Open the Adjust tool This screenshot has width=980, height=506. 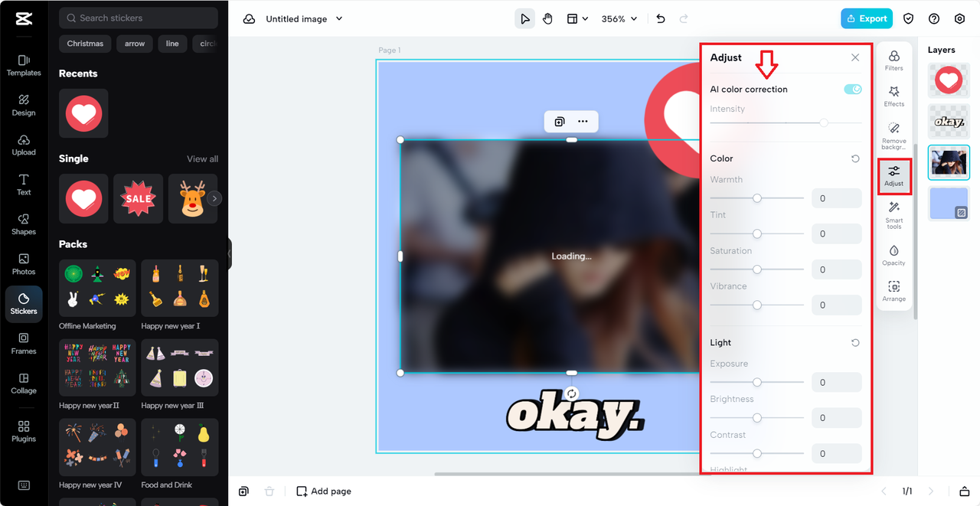pos(893,176)
